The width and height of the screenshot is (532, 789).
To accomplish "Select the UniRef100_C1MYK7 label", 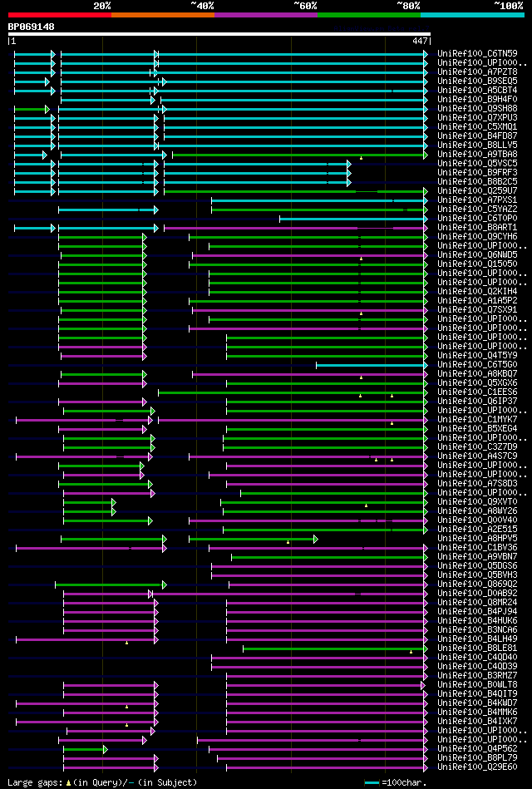I will click(477, 420).
